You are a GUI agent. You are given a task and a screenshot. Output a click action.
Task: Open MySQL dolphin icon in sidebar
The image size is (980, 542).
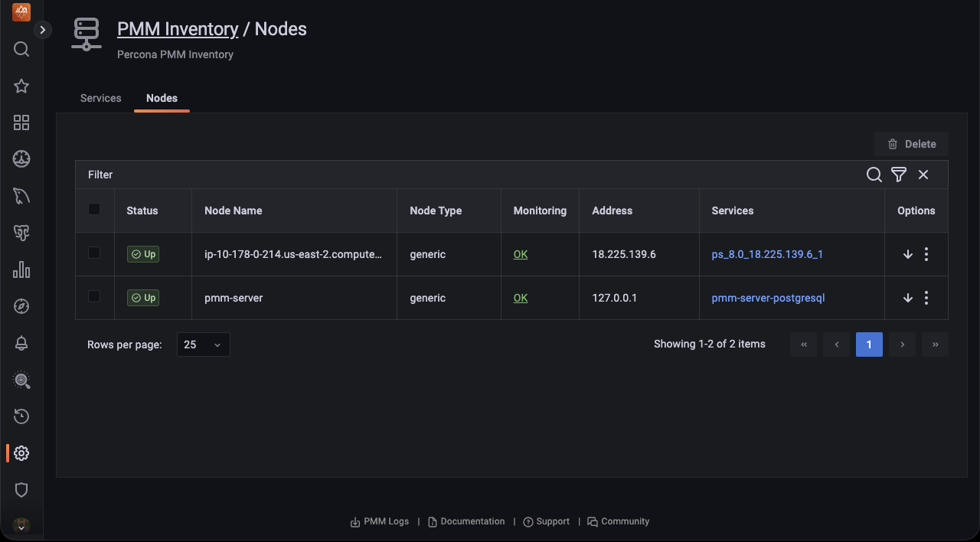[21, 197]
